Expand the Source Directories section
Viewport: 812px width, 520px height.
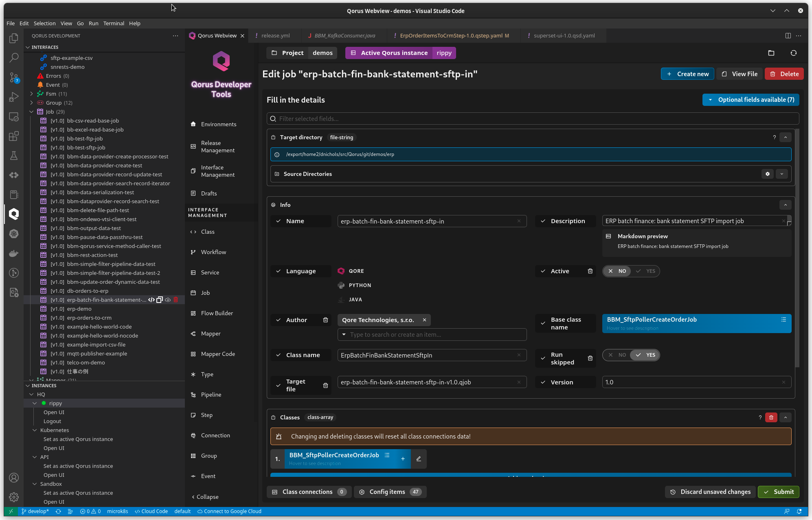[x=781, y=174]
